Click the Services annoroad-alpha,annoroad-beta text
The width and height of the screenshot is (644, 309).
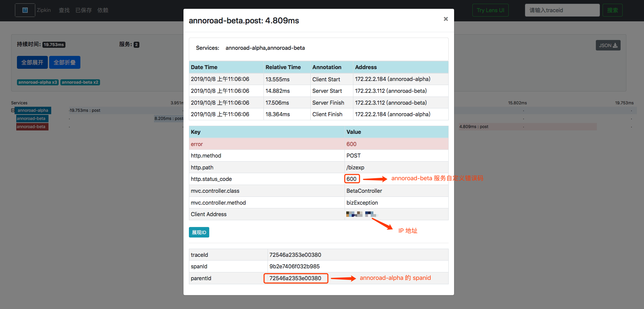250,48
